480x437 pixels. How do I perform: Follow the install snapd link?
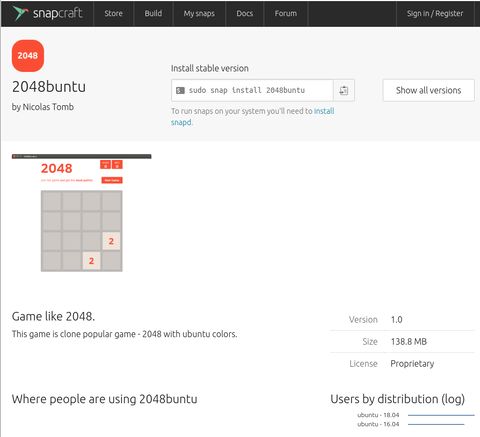[x=253, y=116]
